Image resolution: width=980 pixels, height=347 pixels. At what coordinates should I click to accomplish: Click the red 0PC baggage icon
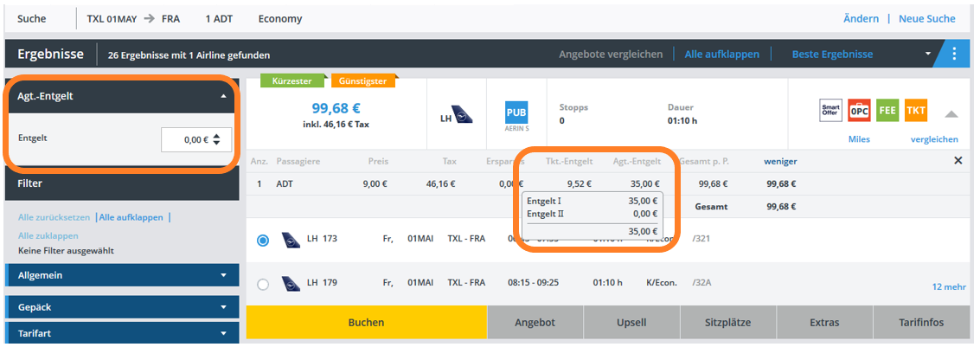coord(859,111)
